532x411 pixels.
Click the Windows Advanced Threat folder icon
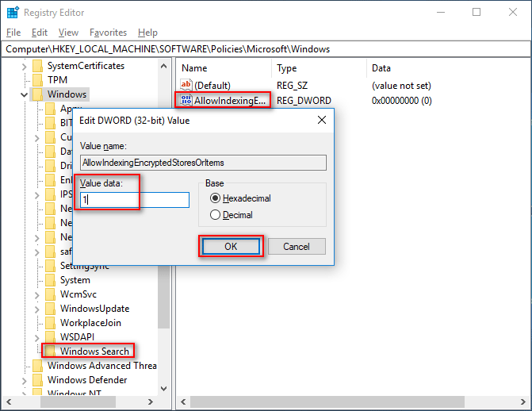[38, 366]
